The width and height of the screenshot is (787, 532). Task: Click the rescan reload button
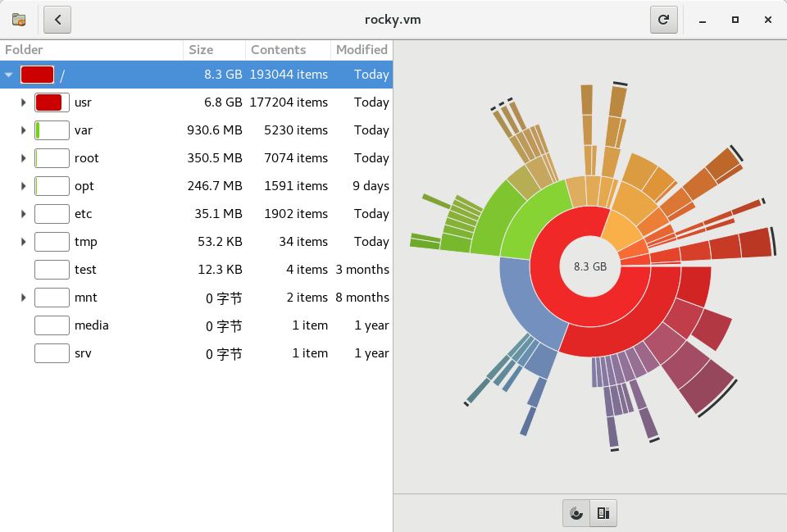pos(663,20)
